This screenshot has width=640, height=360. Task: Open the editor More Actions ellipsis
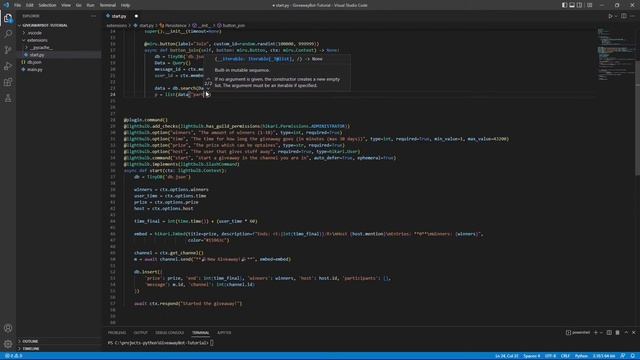(632, 16)
